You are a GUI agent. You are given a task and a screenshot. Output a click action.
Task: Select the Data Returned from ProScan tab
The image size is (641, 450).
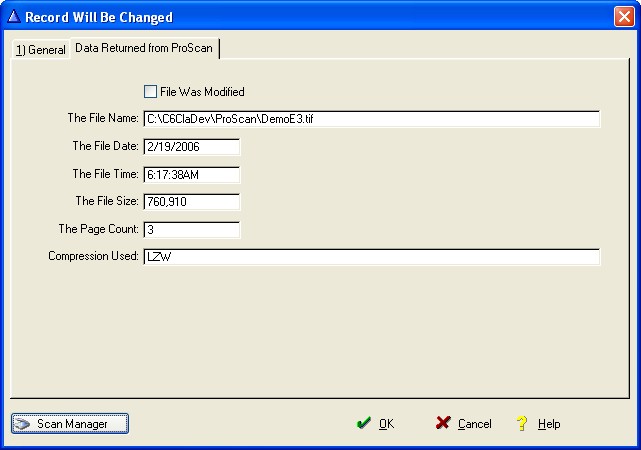(x=145, y=48)
